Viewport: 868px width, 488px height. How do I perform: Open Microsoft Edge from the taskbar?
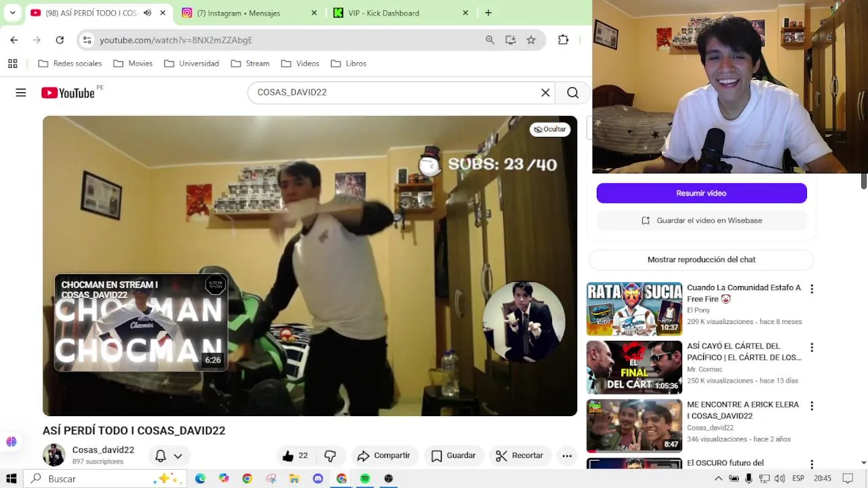[x=200, y=479]
